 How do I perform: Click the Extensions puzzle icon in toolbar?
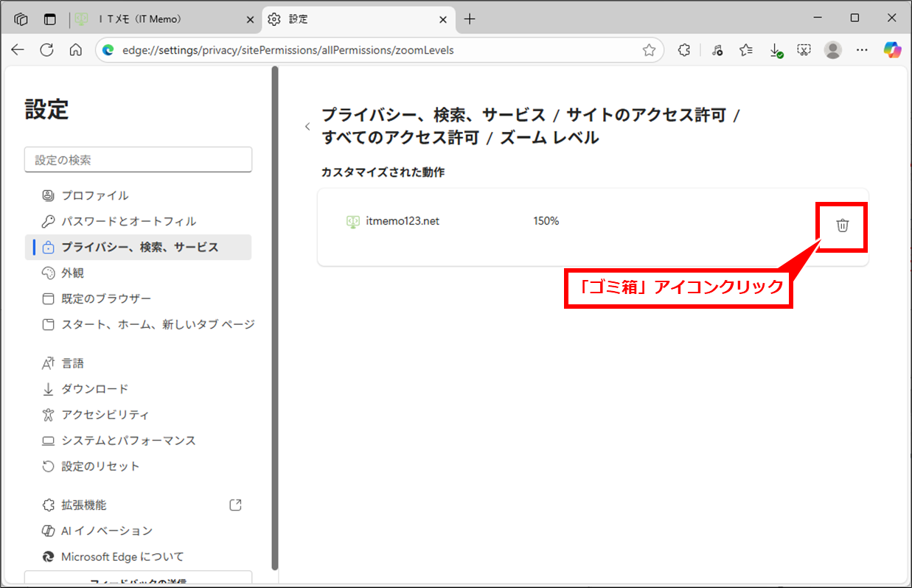[684, 49]
